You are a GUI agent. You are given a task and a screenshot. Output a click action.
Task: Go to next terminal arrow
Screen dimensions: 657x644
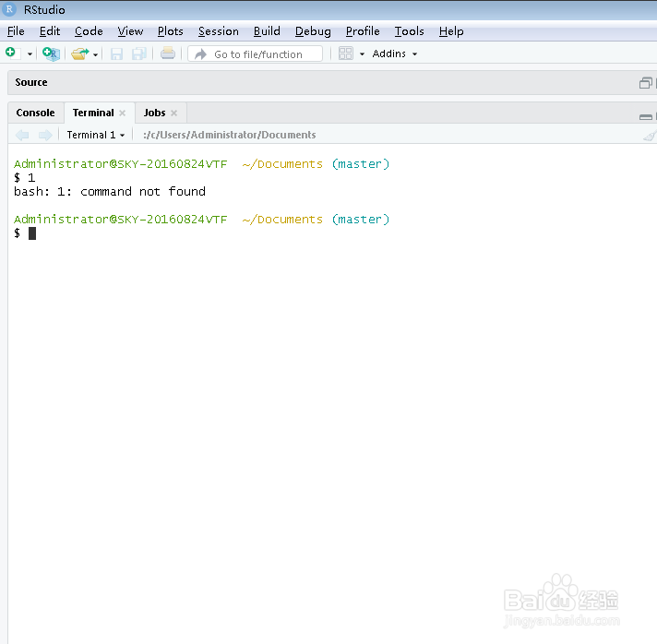(45, 135)
